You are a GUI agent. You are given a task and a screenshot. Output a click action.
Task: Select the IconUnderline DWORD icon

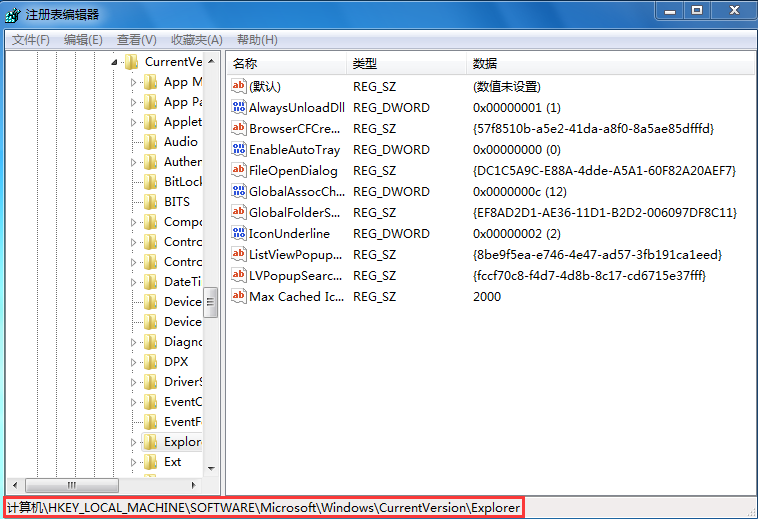pos(239,234)
